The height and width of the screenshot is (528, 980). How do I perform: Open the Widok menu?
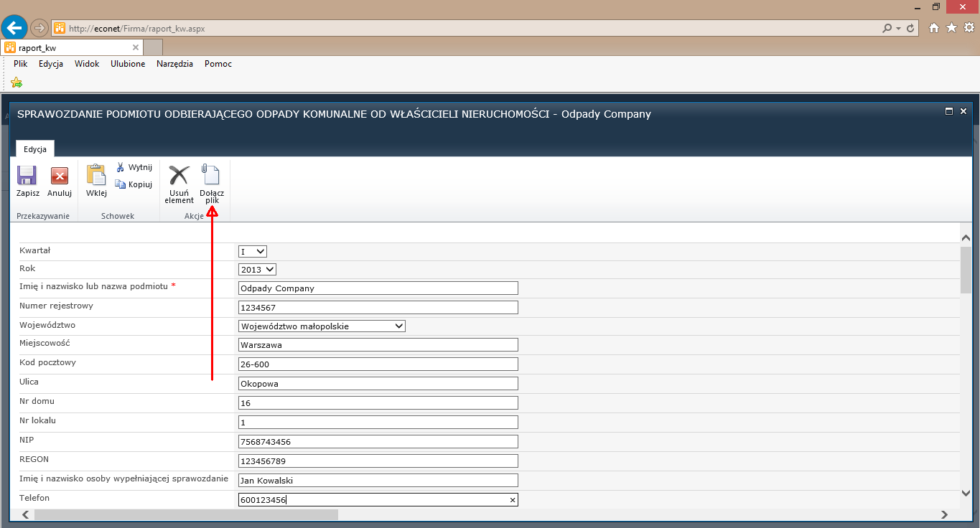[x=87, y=64]
